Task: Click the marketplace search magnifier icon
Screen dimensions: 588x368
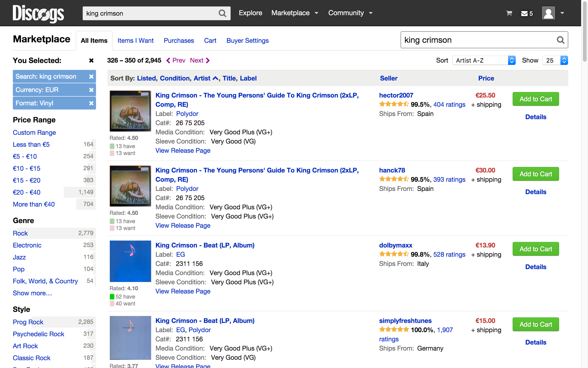Action: [560, 40]
